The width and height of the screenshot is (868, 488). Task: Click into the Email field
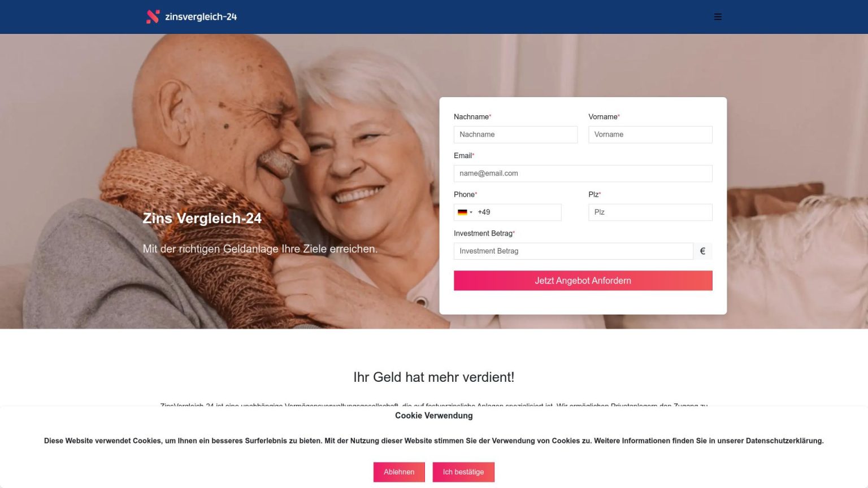point(583,173)
